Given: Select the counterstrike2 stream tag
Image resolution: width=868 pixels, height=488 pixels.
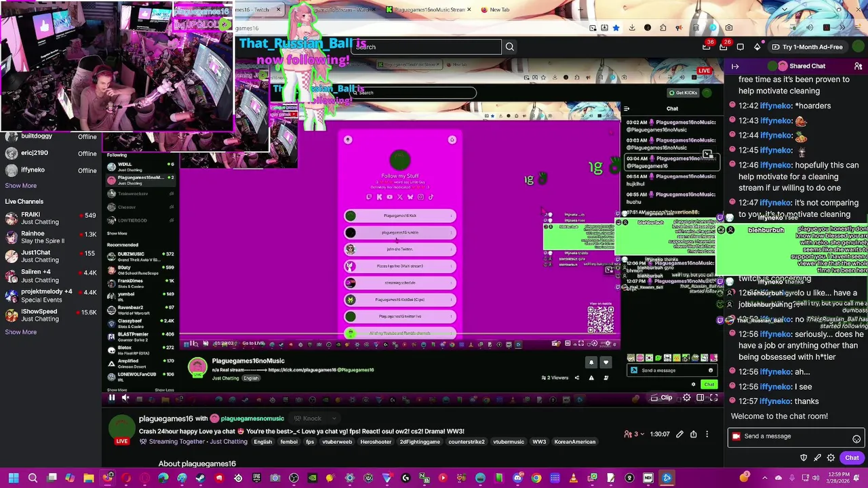Looking at the screenshot, I should [x=467, y=442].
